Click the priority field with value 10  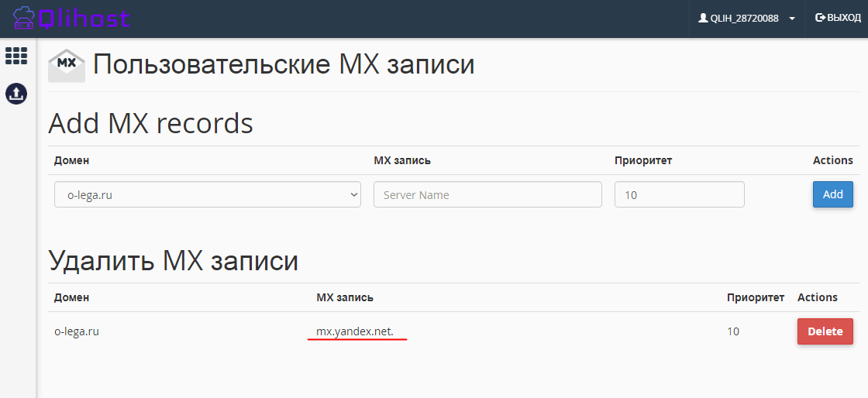(x=679, y=194)
